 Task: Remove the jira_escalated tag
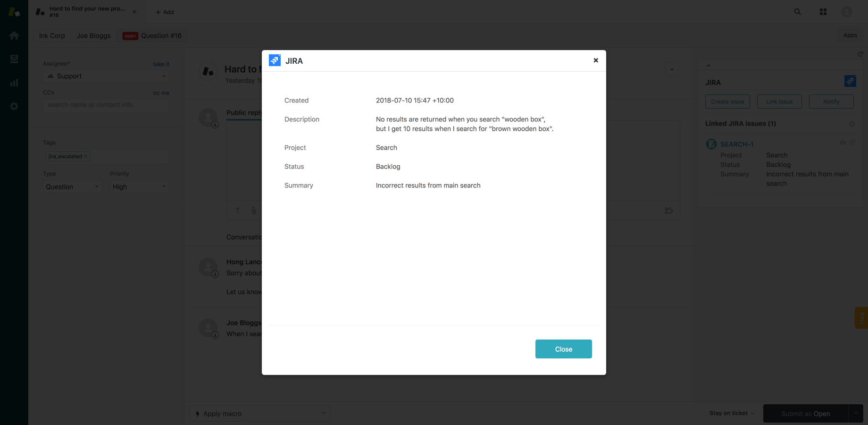tap(86, 156)
